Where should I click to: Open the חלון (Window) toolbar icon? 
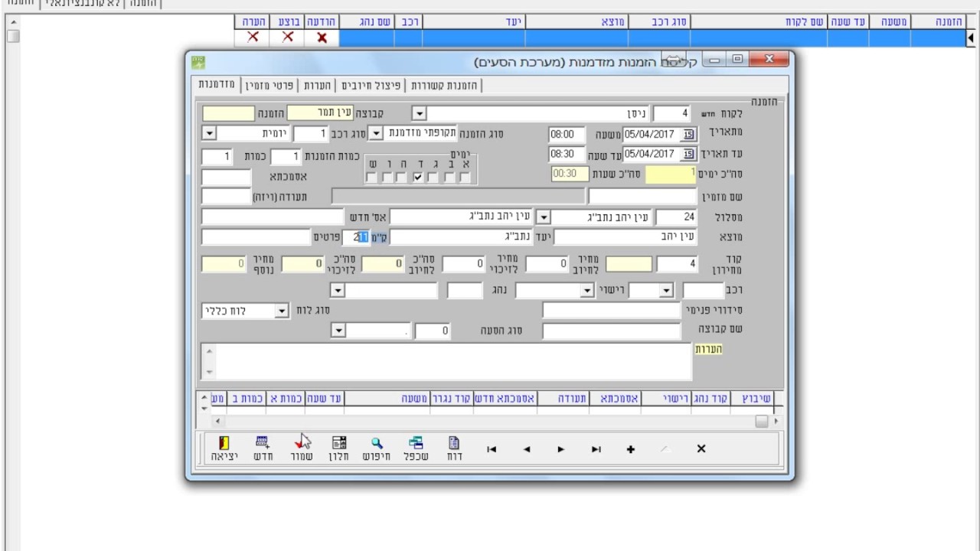339,448
